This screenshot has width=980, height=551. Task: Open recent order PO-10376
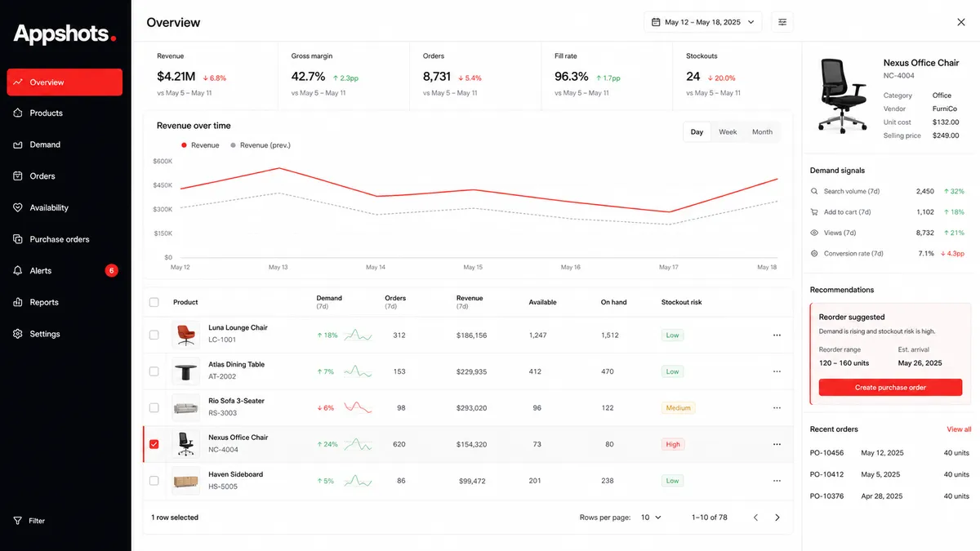tap(889, 496)
